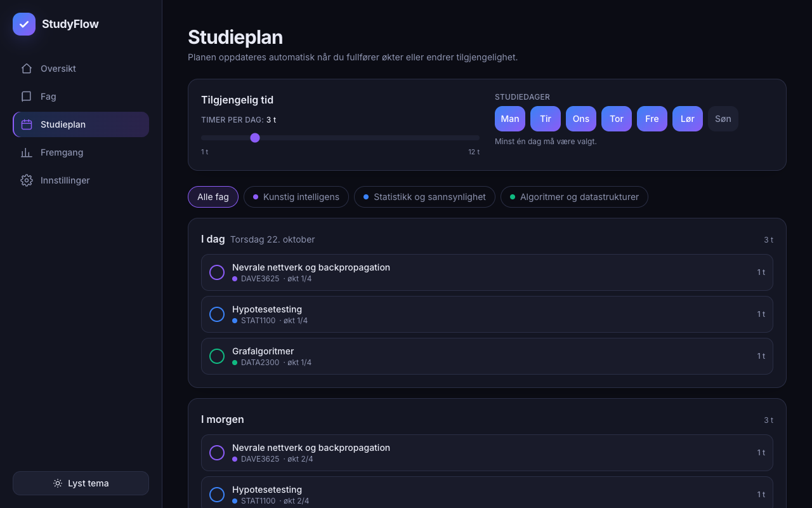Mark tomorrow's Nevrale nettverk økt 2/4 complete

pos(217,453)
